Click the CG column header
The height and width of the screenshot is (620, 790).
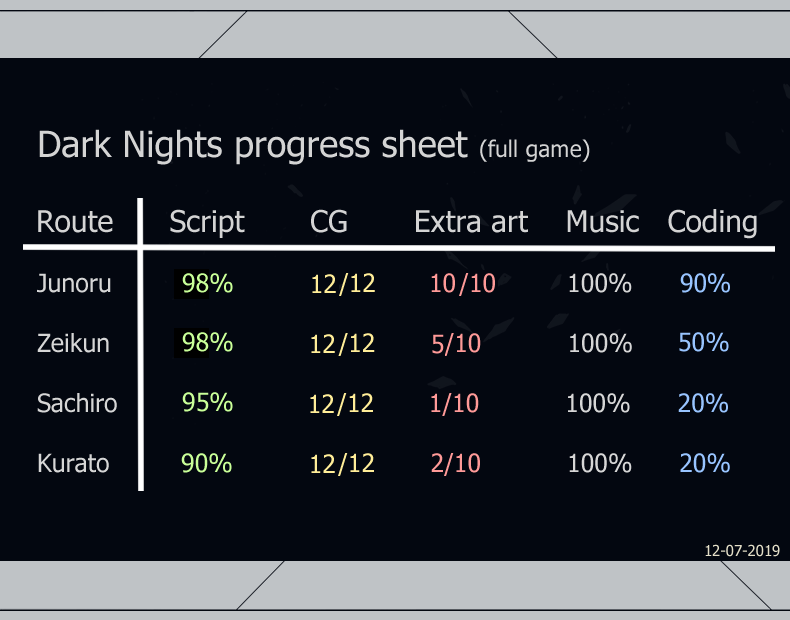click(329, 222)
